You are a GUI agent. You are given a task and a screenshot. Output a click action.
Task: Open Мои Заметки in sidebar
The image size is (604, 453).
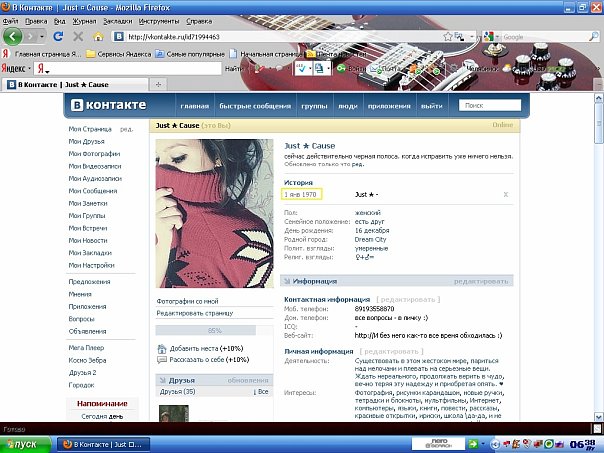[88, 203]
